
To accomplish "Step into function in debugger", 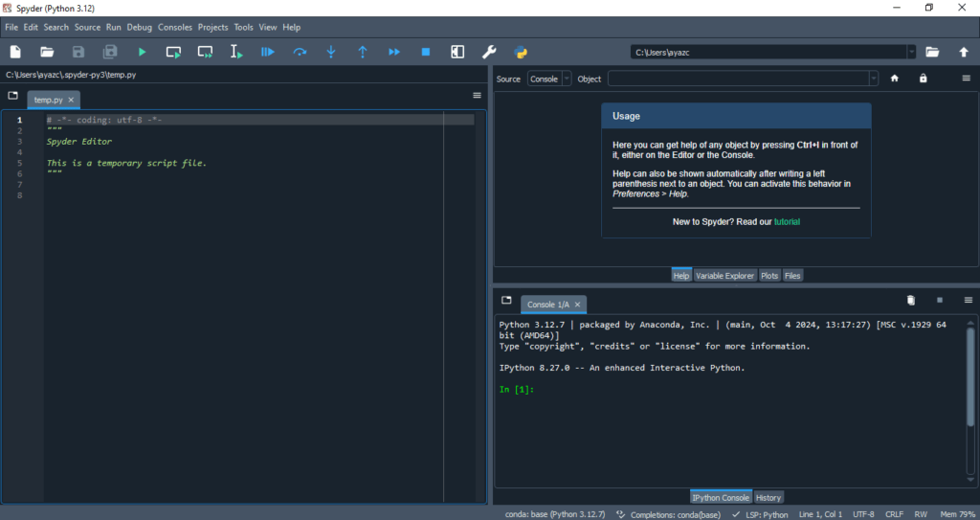I will (x=331, y=52).
